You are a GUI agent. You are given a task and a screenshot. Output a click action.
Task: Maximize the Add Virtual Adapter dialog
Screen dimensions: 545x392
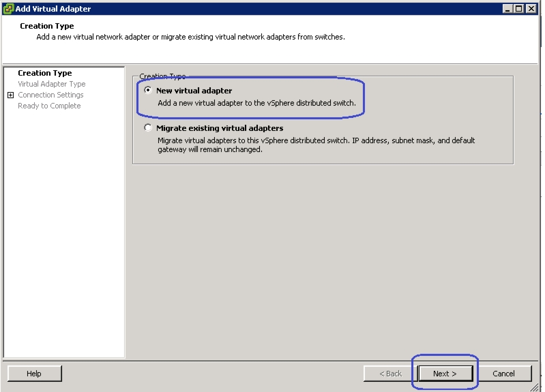point(519,9)
